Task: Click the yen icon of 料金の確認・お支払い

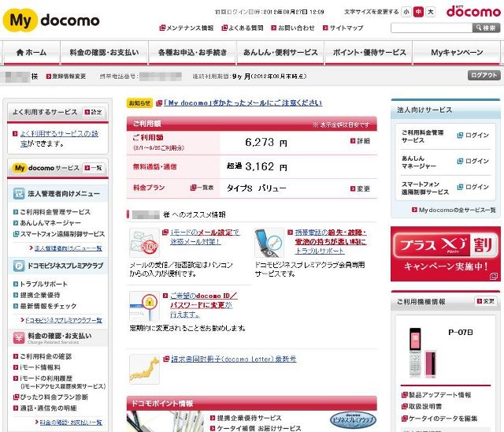Action: pyautogui.click(x=19, y=337)
